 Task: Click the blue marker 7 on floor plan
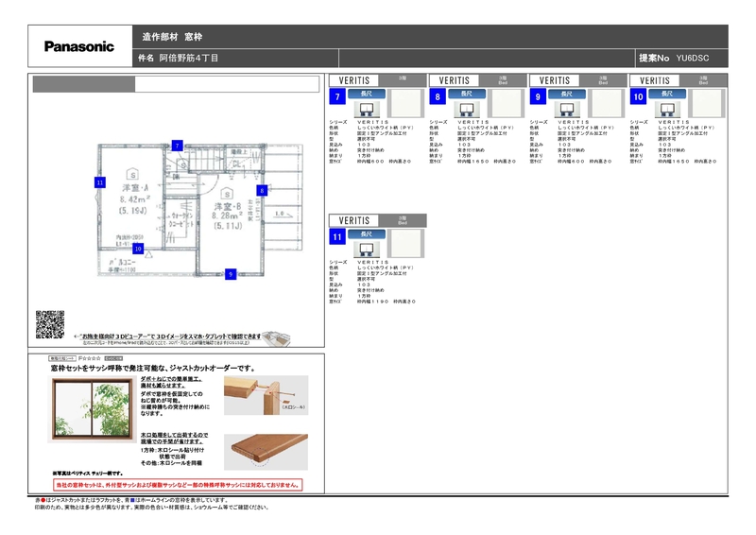[x=177, y=146]
